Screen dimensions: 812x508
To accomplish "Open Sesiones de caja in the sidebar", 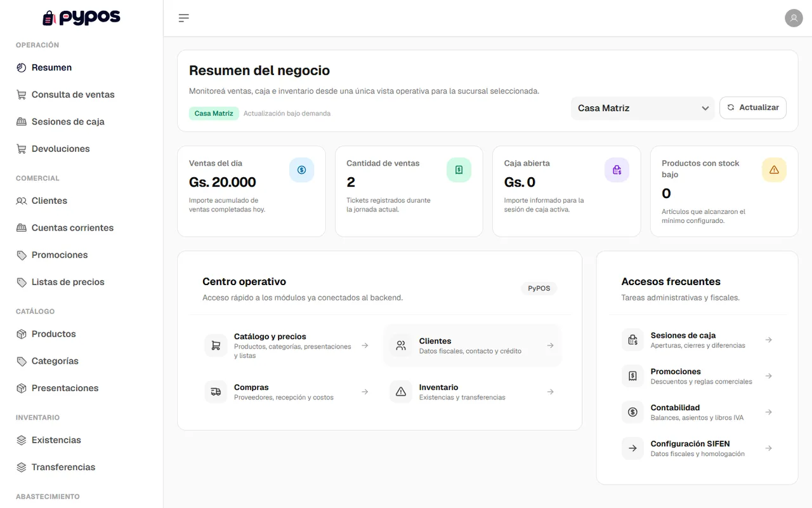I will coord(81,122).
